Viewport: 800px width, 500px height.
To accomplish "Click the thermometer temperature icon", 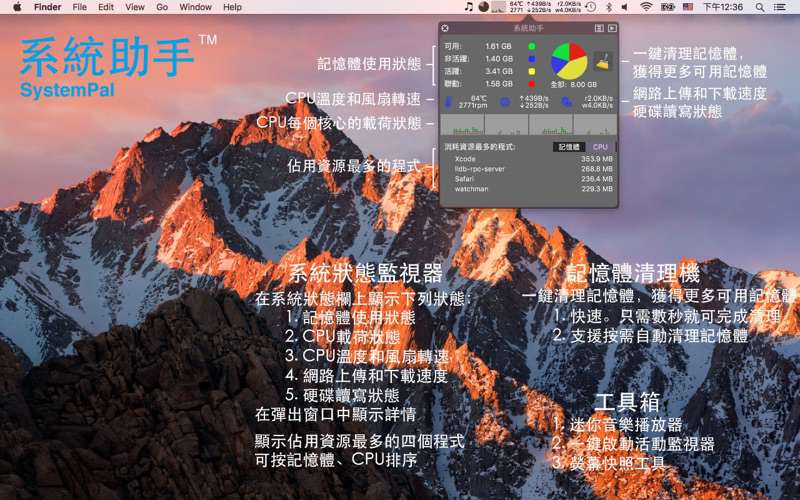I will point(448,102).
